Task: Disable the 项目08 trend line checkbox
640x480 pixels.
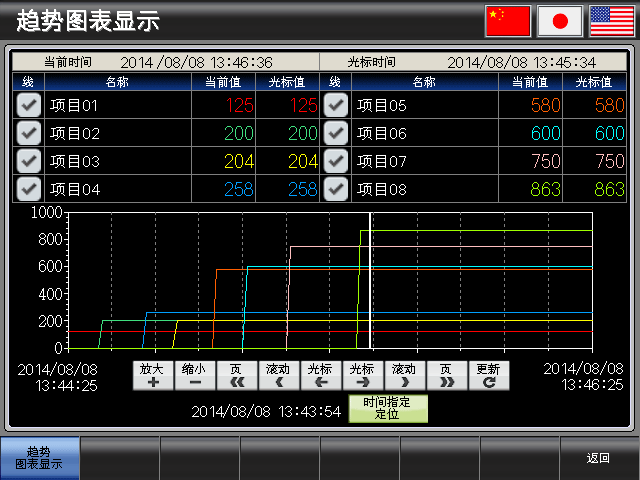Action: pos(336,189)
